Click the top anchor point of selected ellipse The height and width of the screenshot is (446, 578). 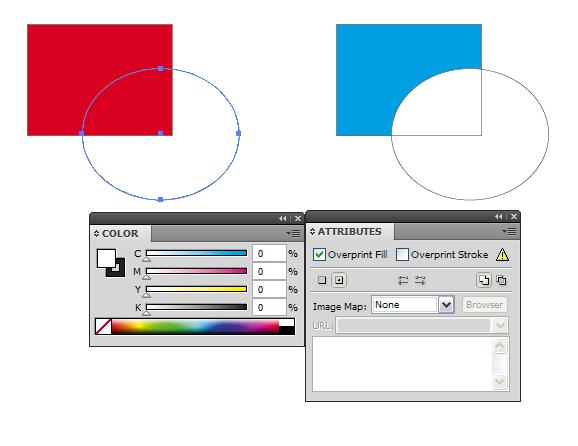161,69
